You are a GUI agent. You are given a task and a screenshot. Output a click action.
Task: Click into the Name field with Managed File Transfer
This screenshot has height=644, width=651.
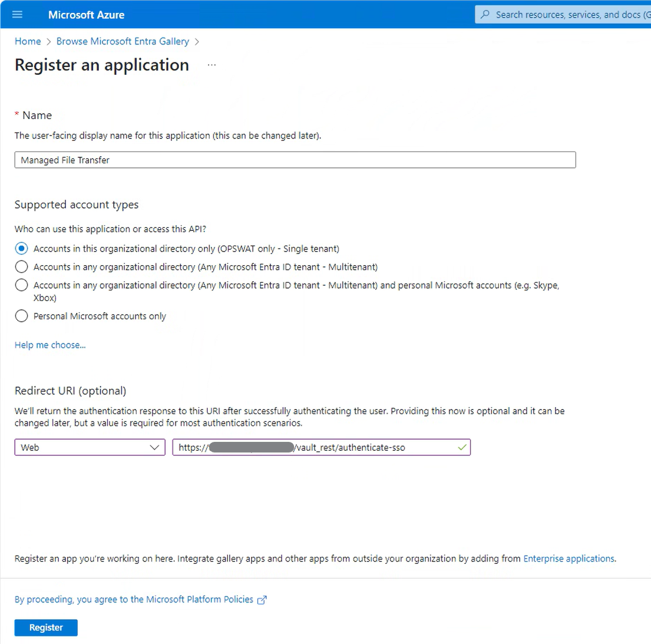coord(295,160)
